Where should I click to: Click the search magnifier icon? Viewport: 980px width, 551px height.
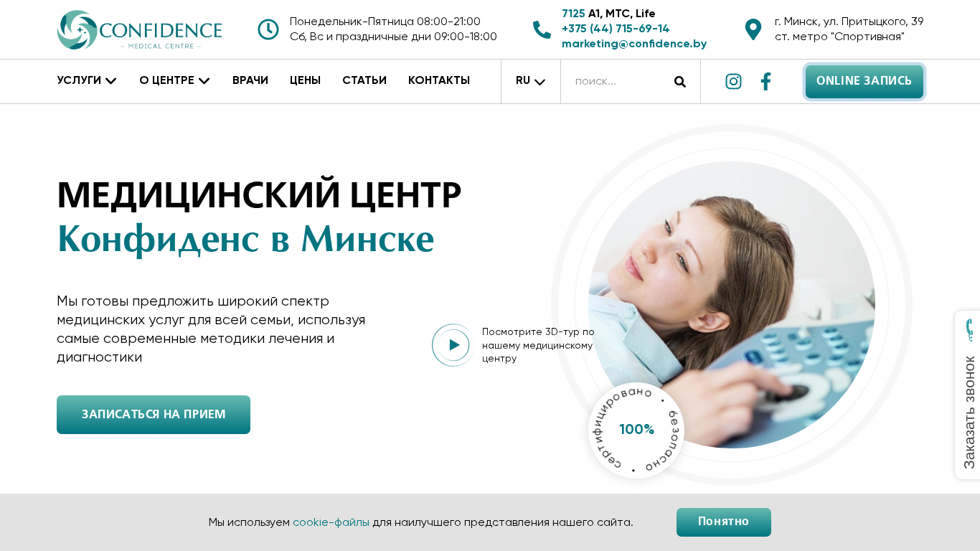pos(680,82)
